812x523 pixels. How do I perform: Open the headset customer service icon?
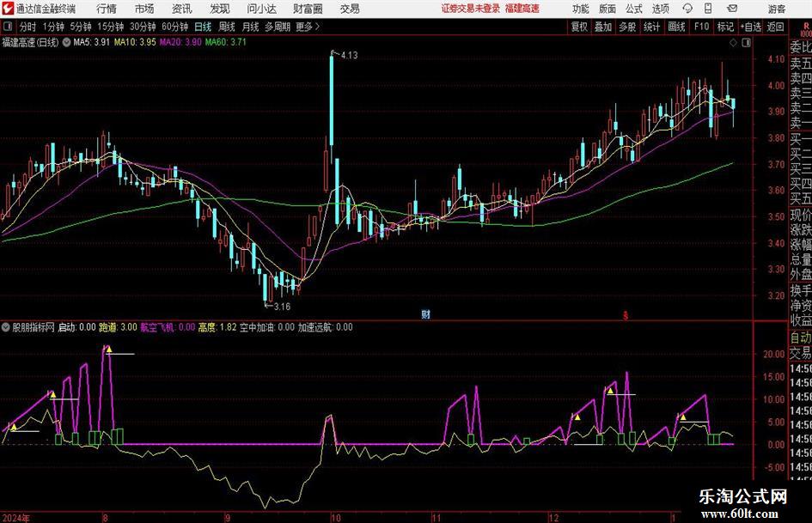tap(687, 9)
